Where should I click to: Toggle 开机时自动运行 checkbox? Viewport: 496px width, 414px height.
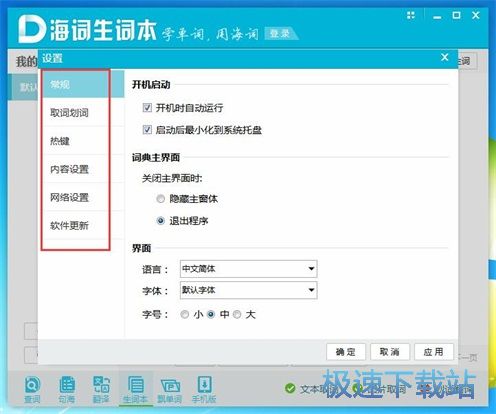coord(147,108)
